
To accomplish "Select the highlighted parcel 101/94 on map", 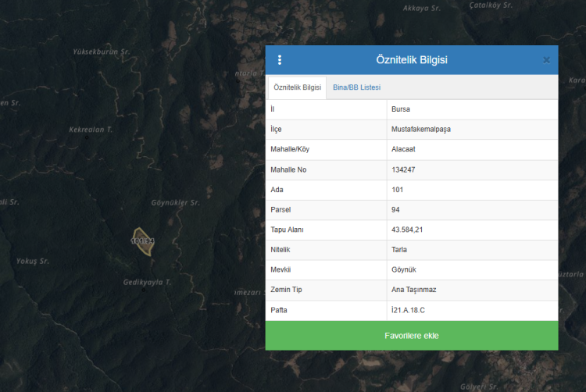I will (x=142, y=240).
